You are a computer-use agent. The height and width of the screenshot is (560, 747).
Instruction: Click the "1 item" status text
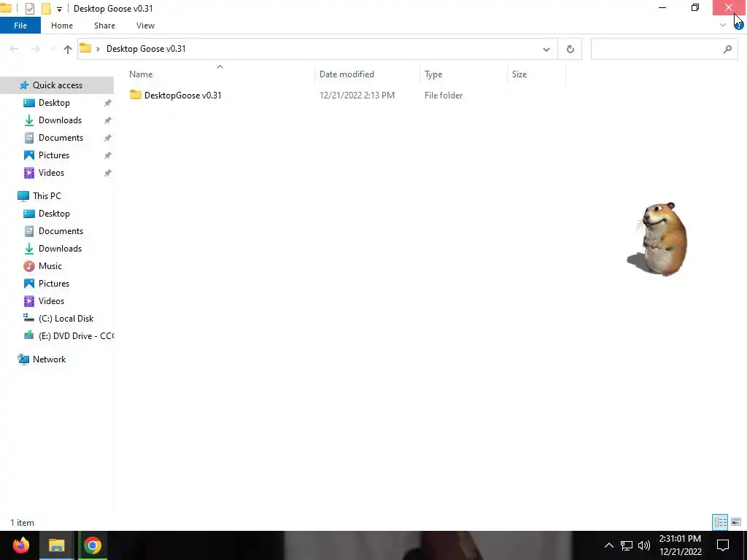pos(23,523)
